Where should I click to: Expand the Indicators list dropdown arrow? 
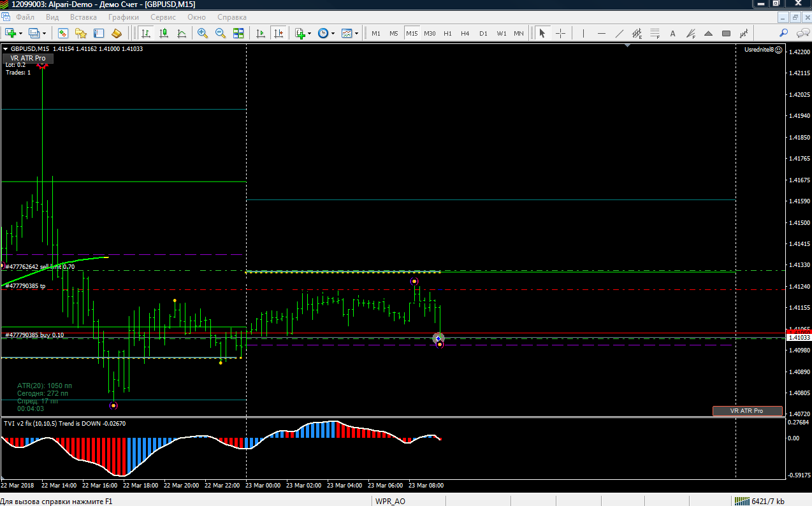tap(310, 33)
